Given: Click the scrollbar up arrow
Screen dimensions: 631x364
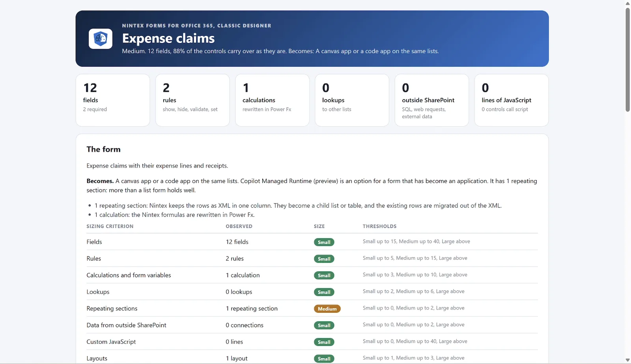Looking at the screenshot, I should click(627, 3).
